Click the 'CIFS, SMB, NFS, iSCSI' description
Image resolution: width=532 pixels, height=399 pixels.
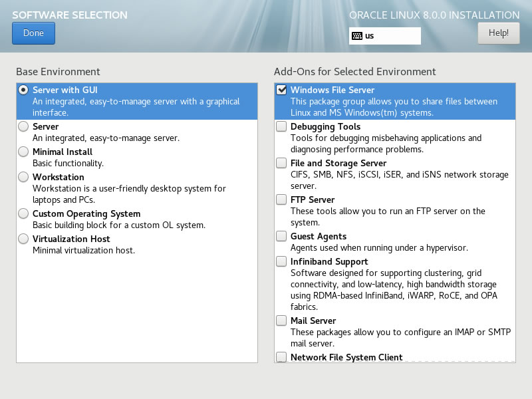tap(400, 180)
